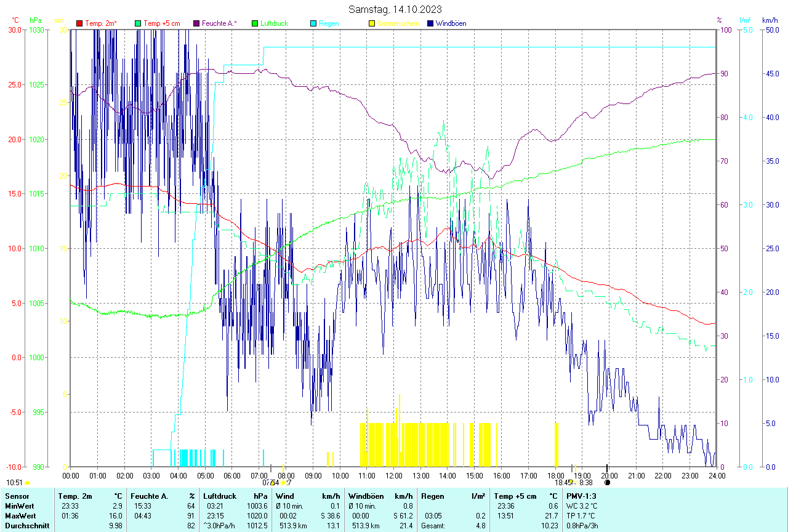The image size is (788, 532).
Task: Click the max wind value S 38.6
Action: click(x=330, y=515)
